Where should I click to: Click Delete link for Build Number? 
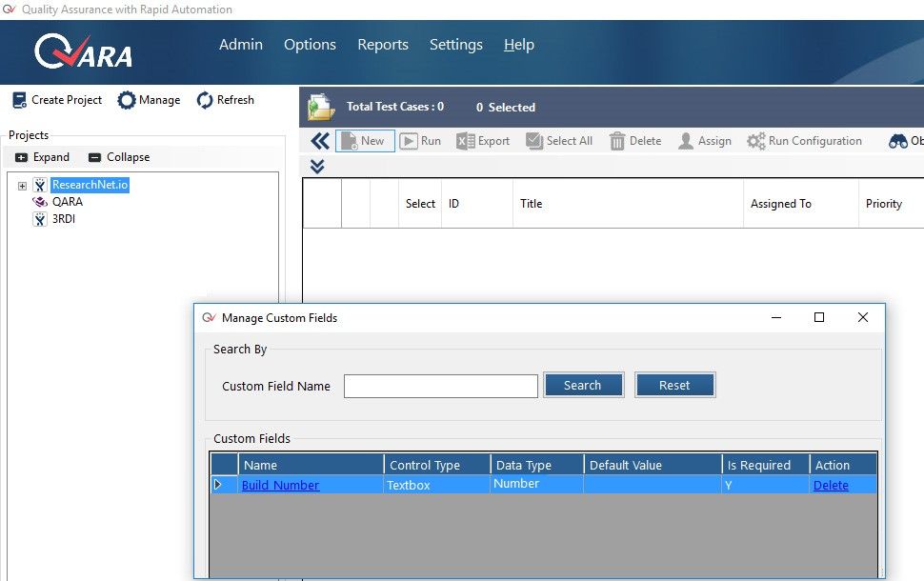(831, 485)
